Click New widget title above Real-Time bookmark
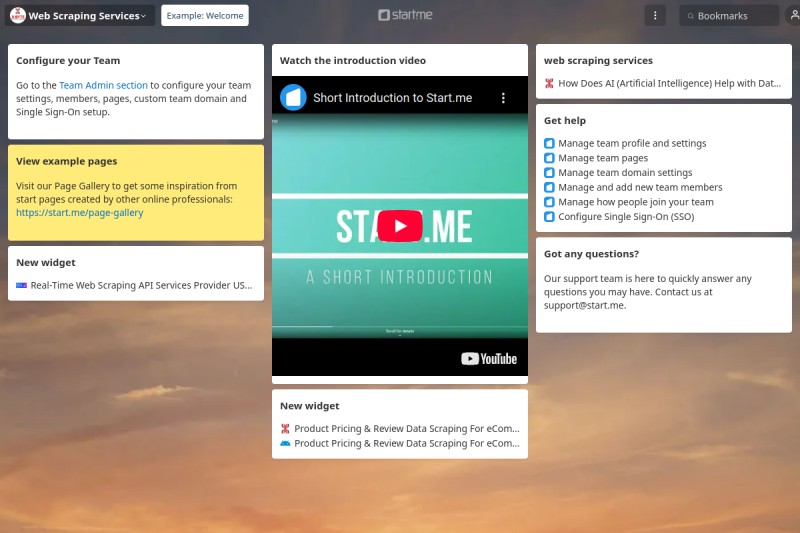The image size is (800, 533). point(46,262)
